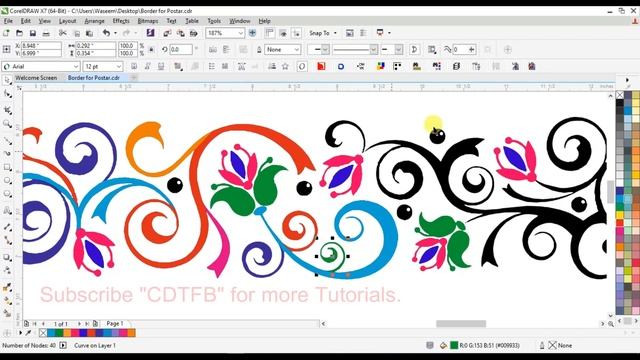Open the Bitmaps menu
Screen dimensions: 640x360
[148, 21]
